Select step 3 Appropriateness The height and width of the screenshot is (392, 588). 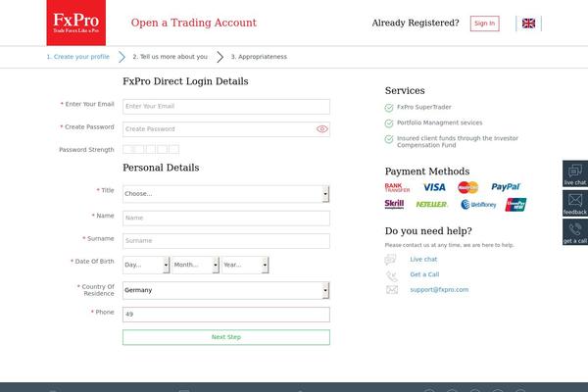click(259, 57)
